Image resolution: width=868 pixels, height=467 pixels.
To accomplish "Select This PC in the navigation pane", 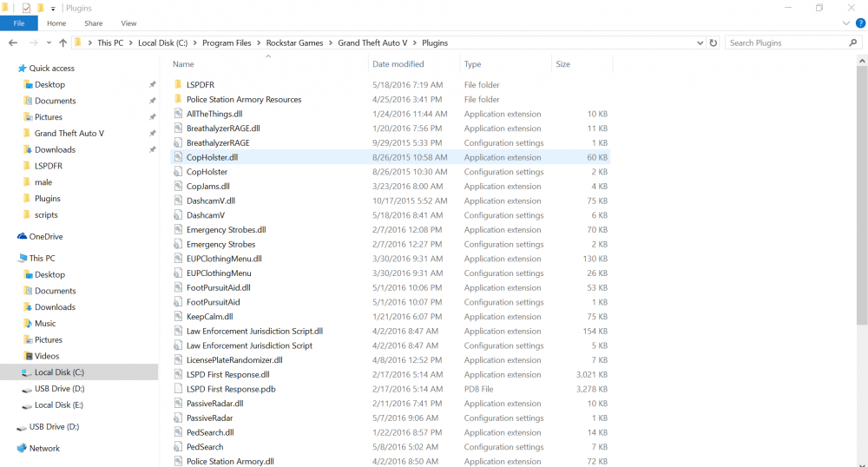I will pos(42,258).
